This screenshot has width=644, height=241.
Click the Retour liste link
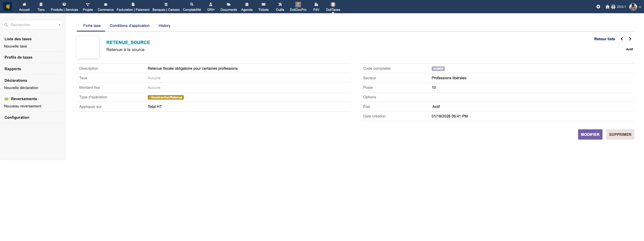(605, 39)
